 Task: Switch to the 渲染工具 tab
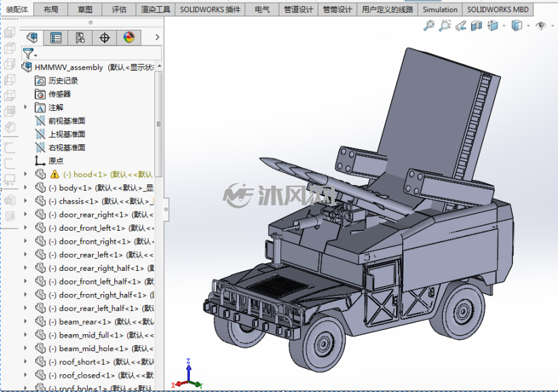[156, 10]
